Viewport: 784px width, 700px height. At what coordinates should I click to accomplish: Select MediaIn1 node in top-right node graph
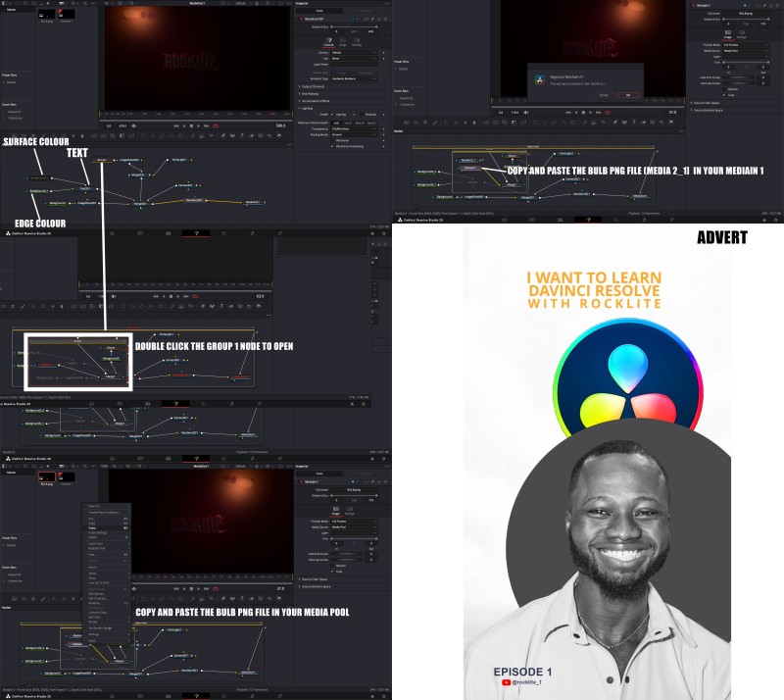click(x=470, y=168)
